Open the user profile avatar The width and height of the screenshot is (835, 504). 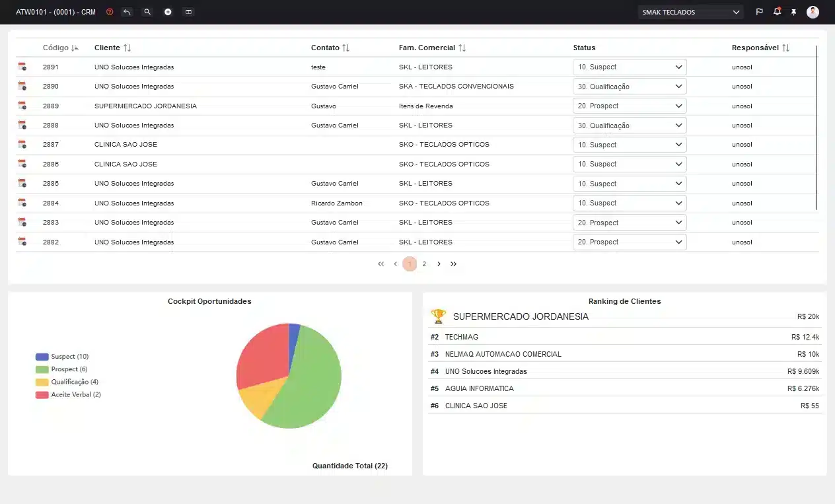tap(813, 12)
